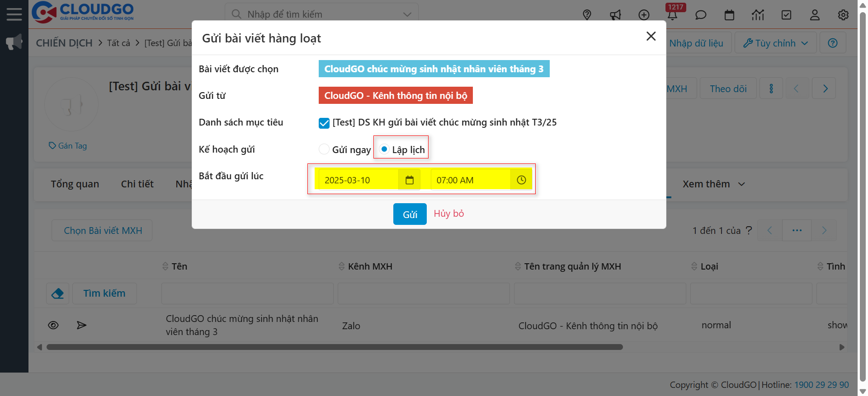Switch to the Tổng quan tab
The width and height of the screenshot is (868, 396).
tap(75, 184)
